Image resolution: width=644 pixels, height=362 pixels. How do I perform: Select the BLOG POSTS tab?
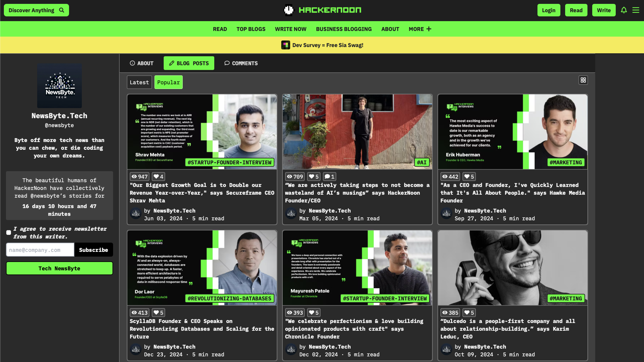click(x=189, y=63)
